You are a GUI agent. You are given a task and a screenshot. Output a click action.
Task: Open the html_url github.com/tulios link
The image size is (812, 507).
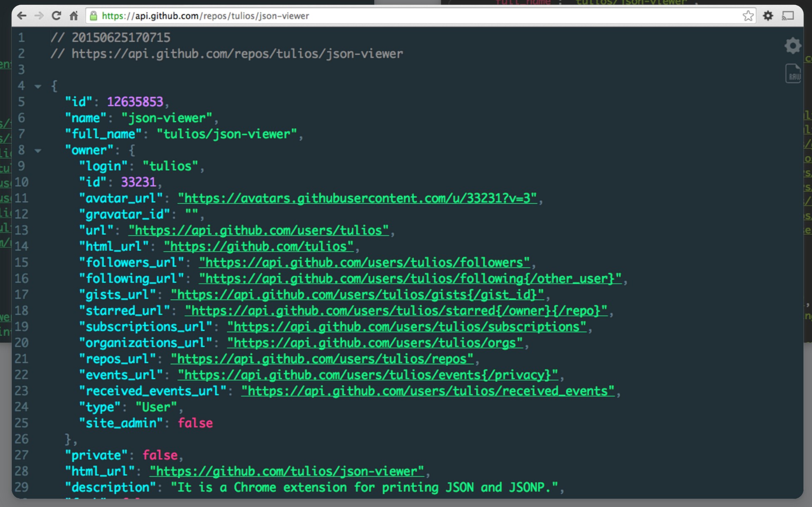tap(259, 246)
